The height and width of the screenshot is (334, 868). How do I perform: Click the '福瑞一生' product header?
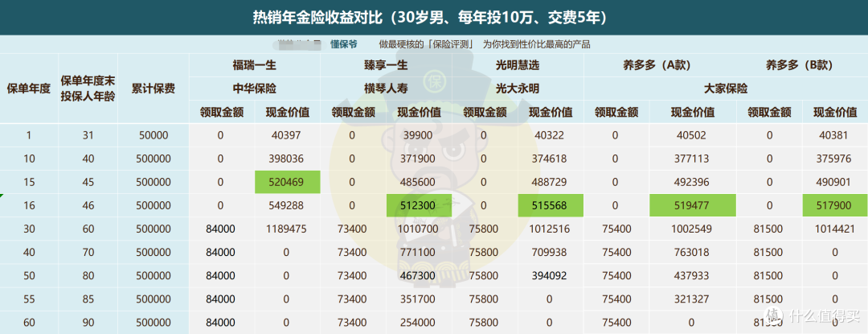point(254,65)
